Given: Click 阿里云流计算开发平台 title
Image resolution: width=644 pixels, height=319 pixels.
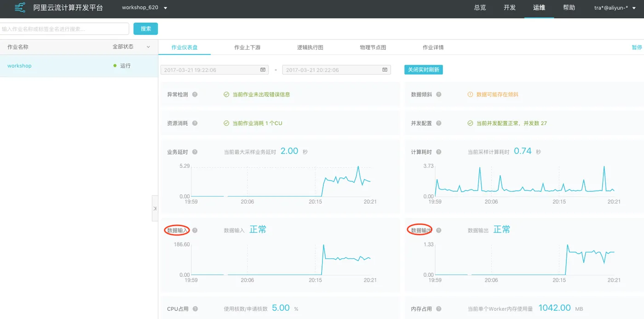Looking at the screenshot, I should (x=68, y=8).
